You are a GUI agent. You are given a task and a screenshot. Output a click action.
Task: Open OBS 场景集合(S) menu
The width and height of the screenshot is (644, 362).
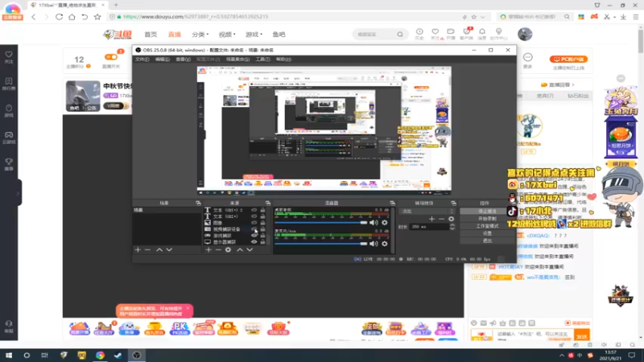237,59
